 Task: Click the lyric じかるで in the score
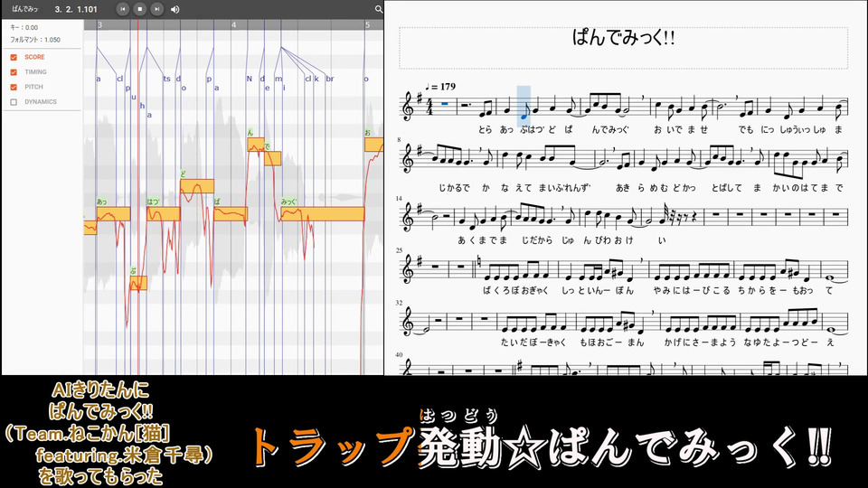454,188
